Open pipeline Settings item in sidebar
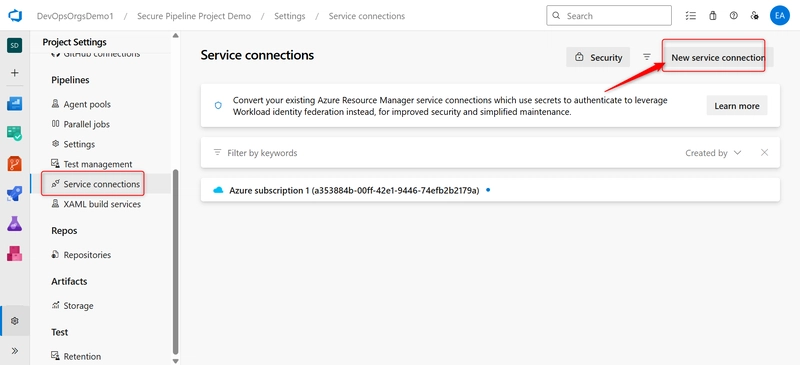 point(79,144)
